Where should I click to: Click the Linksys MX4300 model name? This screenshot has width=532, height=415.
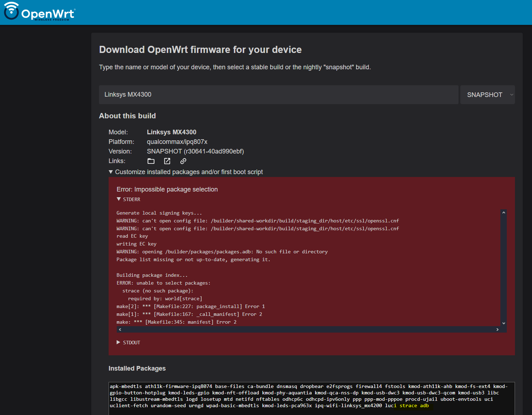(x=171, y=132)
